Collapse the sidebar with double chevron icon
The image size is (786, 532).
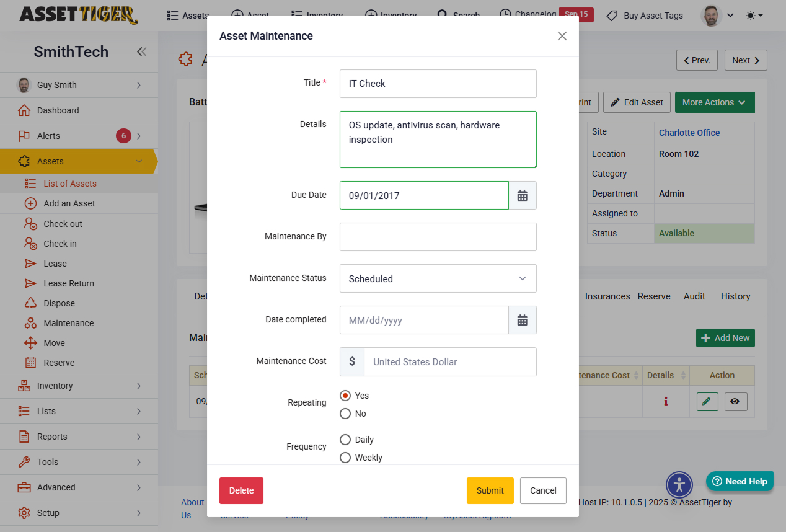coord(142,52)
